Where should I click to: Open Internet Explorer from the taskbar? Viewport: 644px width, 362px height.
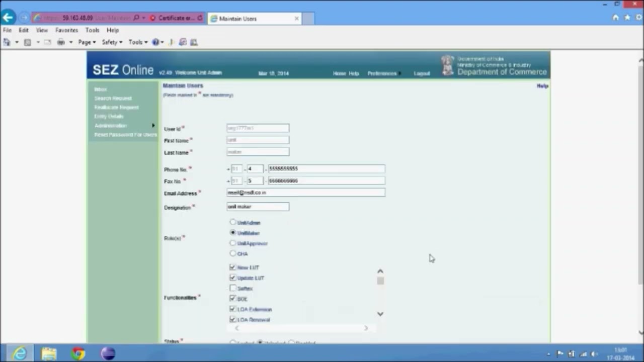[20, 353]
